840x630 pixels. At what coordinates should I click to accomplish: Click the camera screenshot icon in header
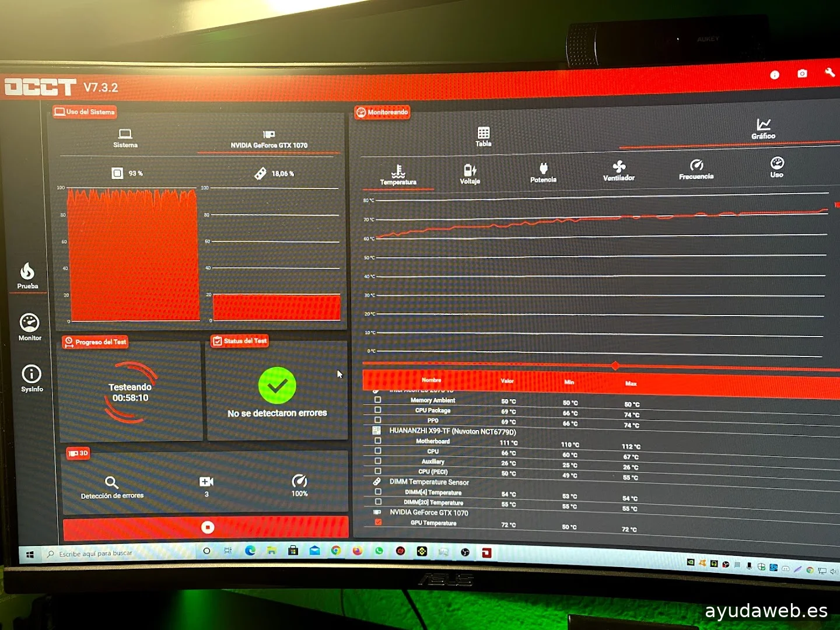(802, 73)
